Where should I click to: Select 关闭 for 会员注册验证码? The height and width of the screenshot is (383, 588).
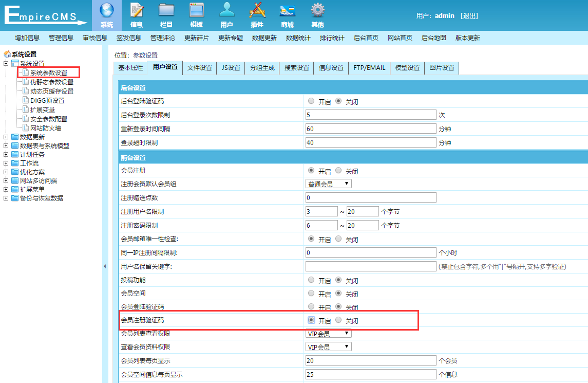338,320
